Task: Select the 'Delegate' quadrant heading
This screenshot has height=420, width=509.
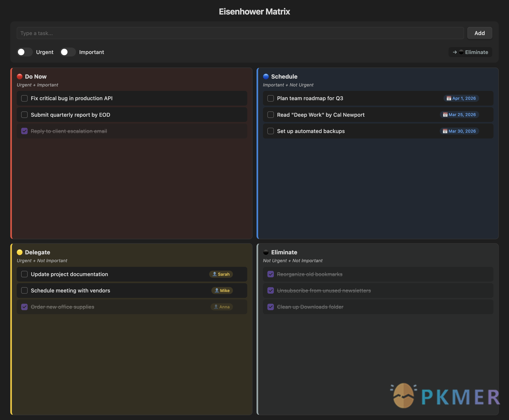Action: (37, 252)
